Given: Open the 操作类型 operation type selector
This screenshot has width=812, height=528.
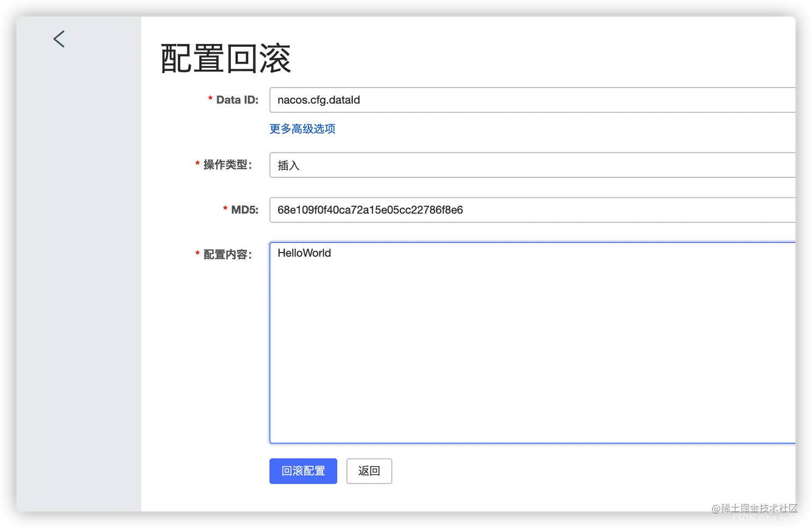Looking at the screenshot, I should [483, 165].
